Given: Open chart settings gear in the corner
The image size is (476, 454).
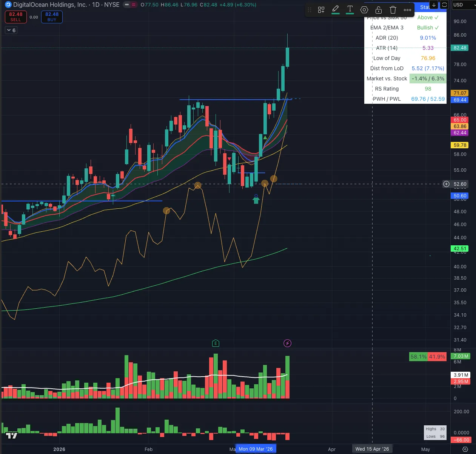Looking at the screenshot, I should tap(465, 449).
